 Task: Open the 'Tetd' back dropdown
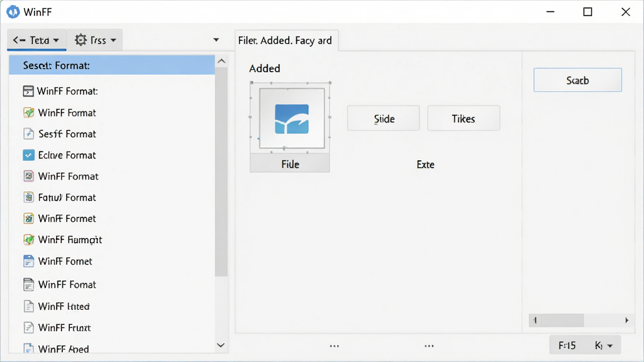pos(36,40)
